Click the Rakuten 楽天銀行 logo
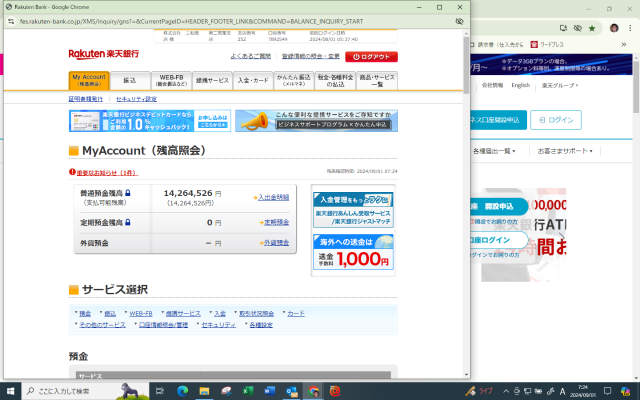This screenshot has height=400, width=640. (x=104, y=54)
